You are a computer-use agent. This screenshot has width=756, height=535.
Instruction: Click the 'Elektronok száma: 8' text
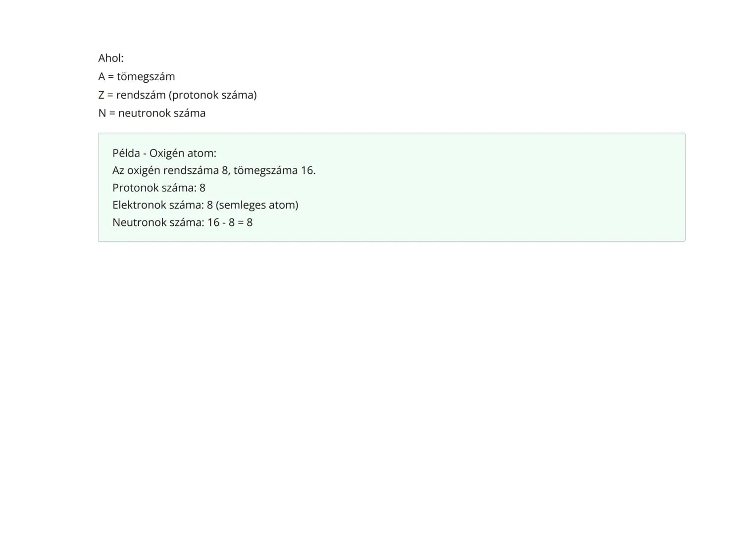162,205
